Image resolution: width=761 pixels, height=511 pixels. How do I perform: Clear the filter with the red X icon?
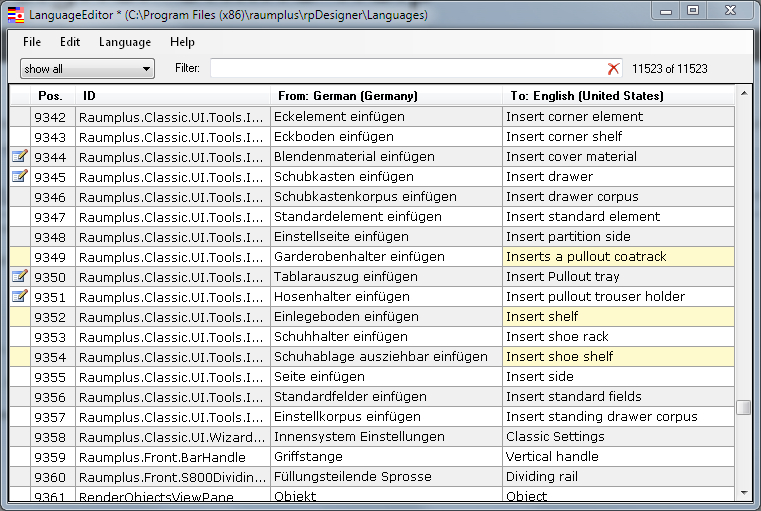pyautogui.click(x=613, y=69)
